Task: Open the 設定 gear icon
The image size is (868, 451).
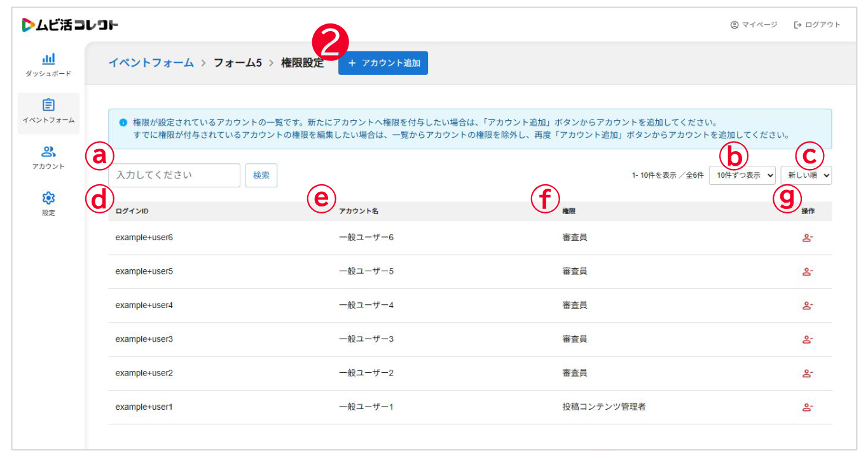Action: (48, 198)
